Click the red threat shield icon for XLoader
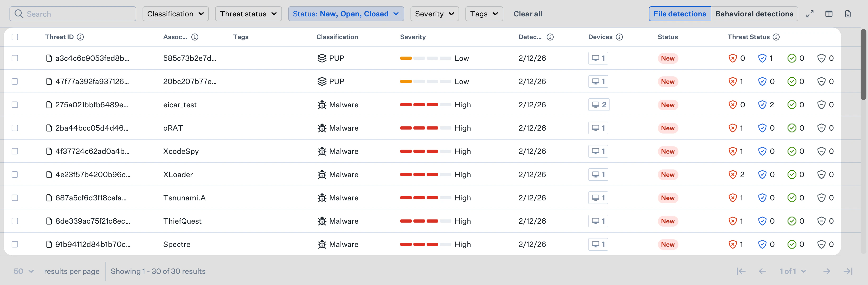The image size is (868, 285). click(732, 174)
